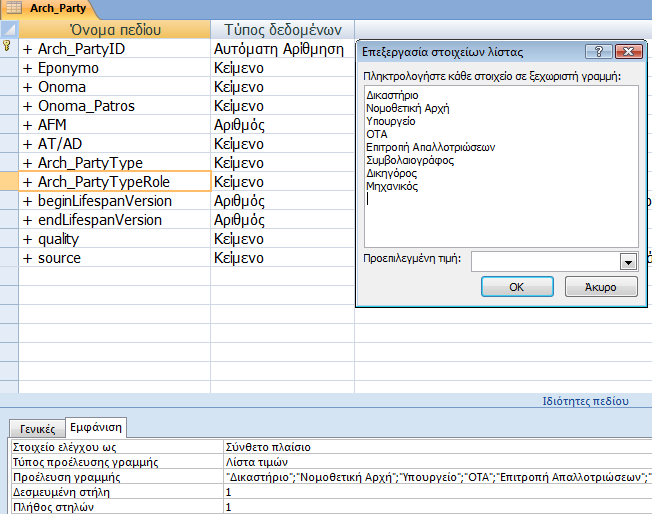Expand the plus sign next to source
This screenshot has width=652, height=514.
coord(27,258)
